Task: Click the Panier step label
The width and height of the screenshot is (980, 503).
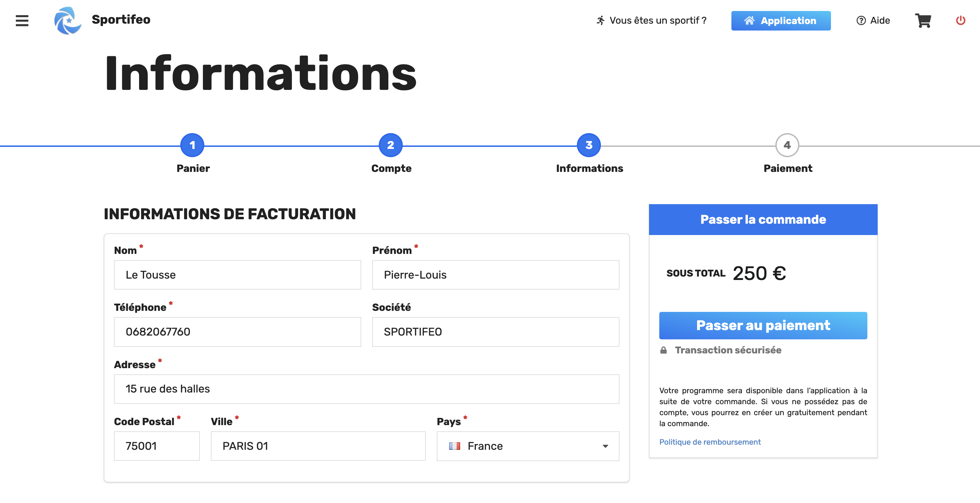Action: point(193,168)
